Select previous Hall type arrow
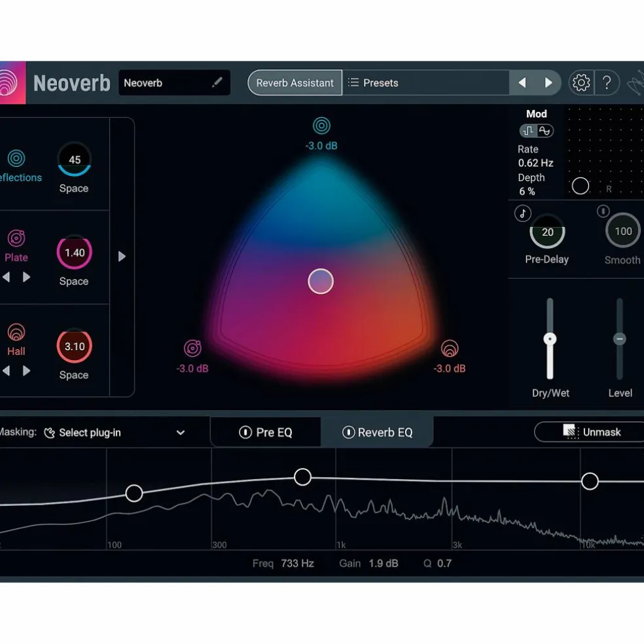This screenshot has height=644, width=644. pos(6,371)
